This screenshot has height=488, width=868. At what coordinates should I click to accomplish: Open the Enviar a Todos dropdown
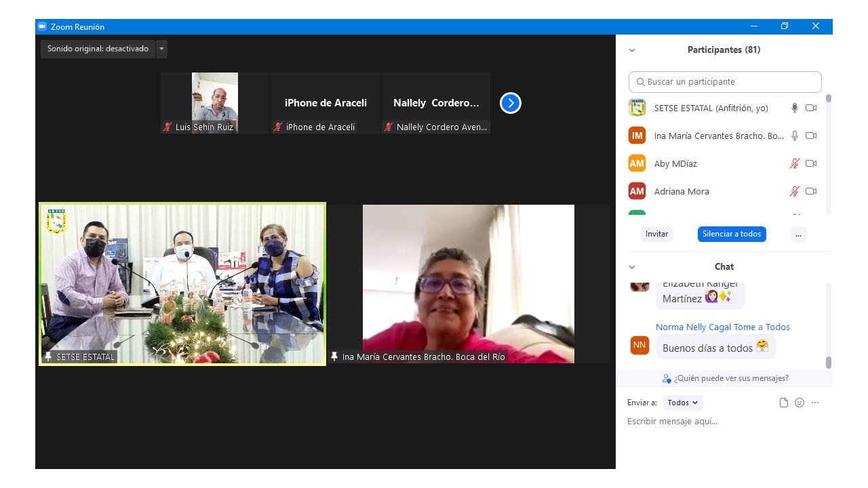click(x=682, y=403)
